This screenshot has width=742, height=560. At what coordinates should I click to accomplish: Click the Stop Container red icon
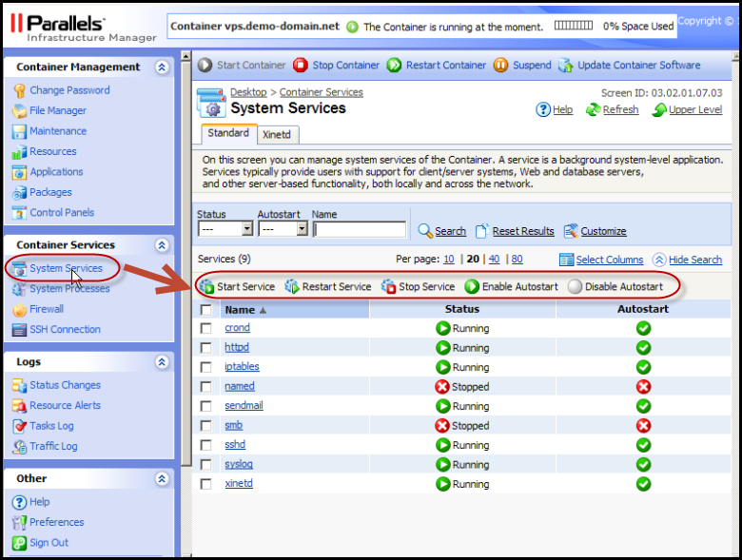pos(300,65)
